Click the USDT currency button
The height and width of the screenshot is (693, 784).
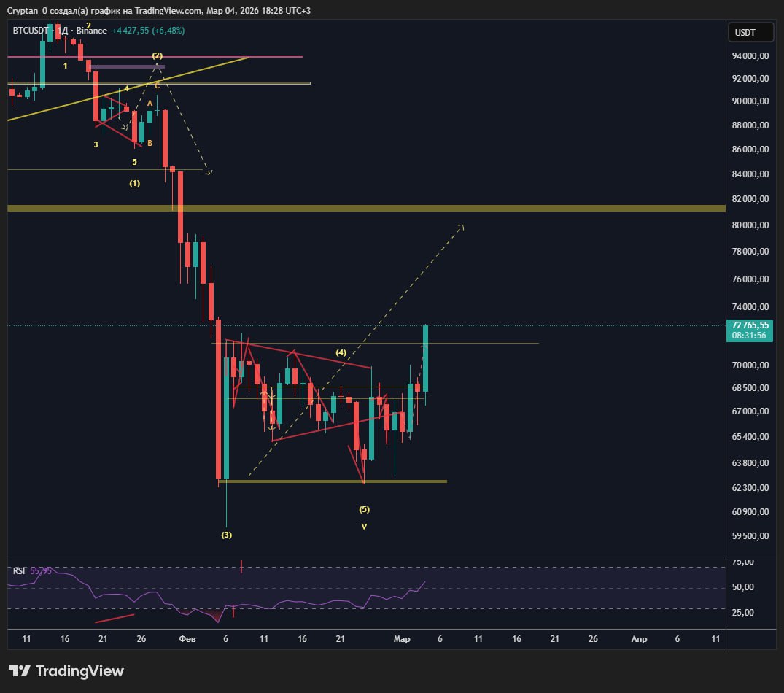(745, 32)
